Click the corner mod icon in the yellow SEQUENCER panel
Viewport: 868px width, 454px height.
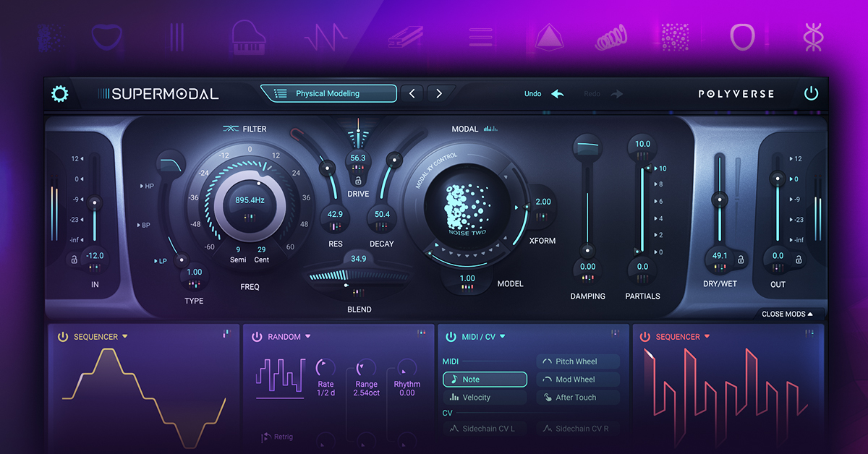[226, 333]
